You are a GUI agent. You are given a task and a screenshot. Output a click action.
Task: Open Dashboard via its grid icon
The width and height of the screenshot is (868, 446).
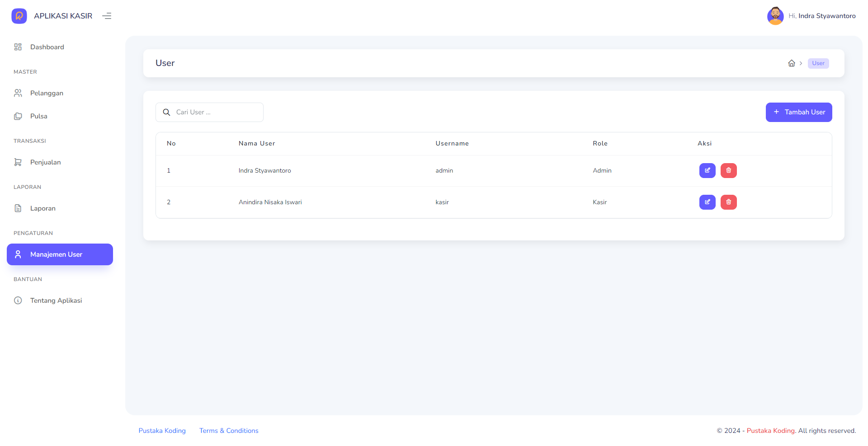(x=18, y=47)
